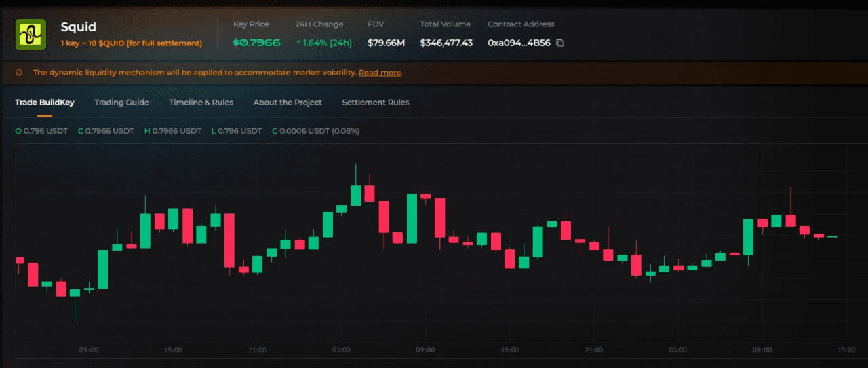This screenshot has height=368, width=868.
Task: Click the 1 key ~ 10 $QUID text
Action: tap(132, 43)
